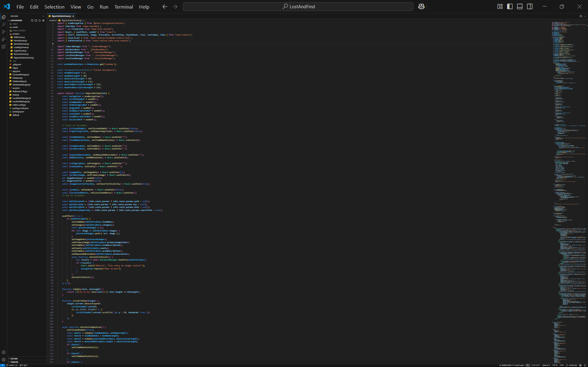This screenshot has width=588, height=367.
Task: Collapse all folders in Explorer
Action: tap(43, 21)
